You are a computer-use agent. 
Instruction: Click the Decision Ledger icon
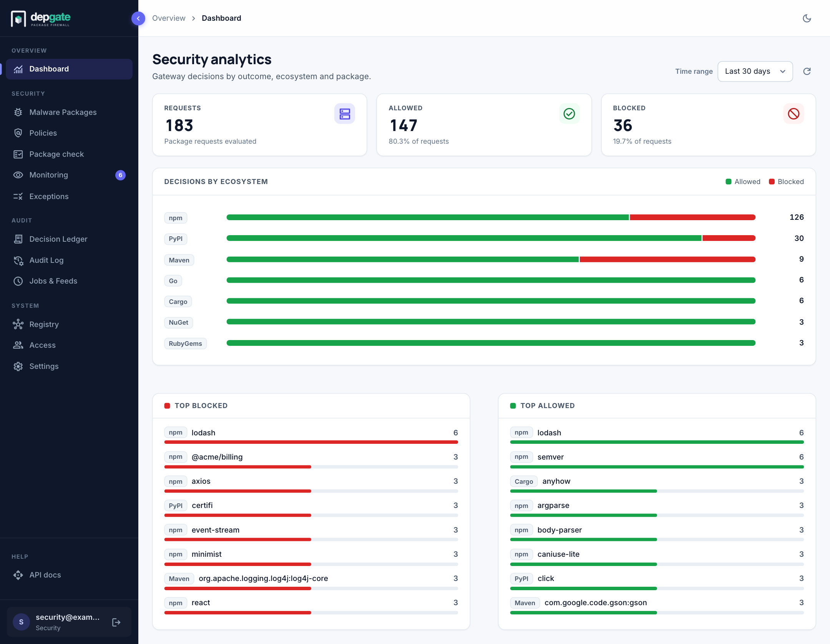(18, 239)
